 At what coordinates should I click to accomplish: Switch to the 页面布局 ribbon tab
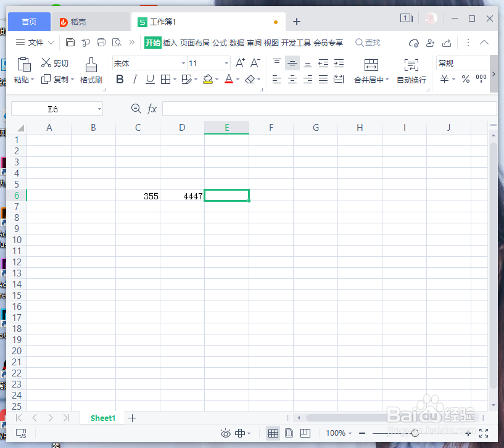pos(194,43)
